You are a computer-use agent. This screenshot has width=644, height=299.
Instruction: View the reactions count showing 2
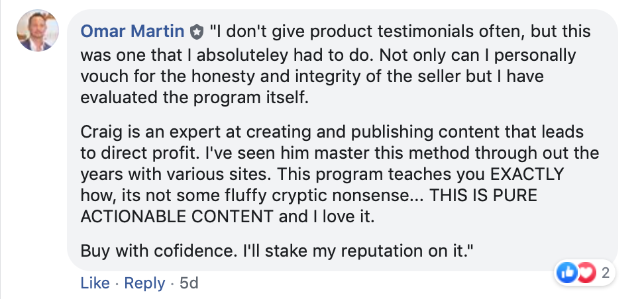(x=604, y=273)
